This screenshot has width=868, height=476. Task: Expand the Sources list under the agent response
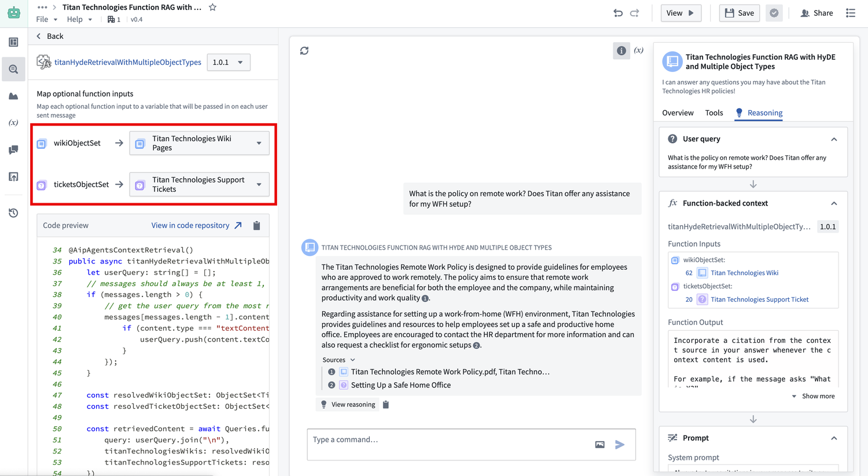click(339, 360)
